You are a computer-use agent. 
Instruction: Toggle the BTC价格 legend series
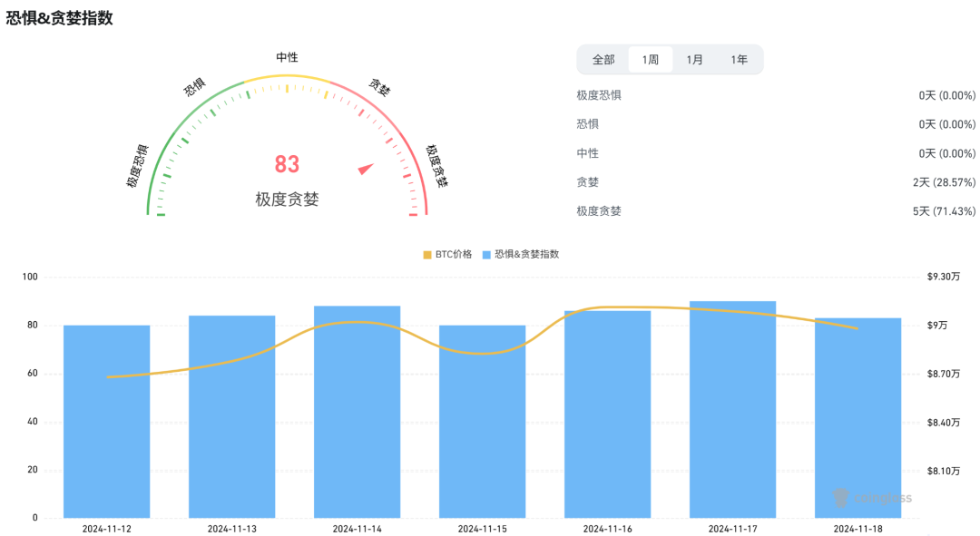point(447,254)
